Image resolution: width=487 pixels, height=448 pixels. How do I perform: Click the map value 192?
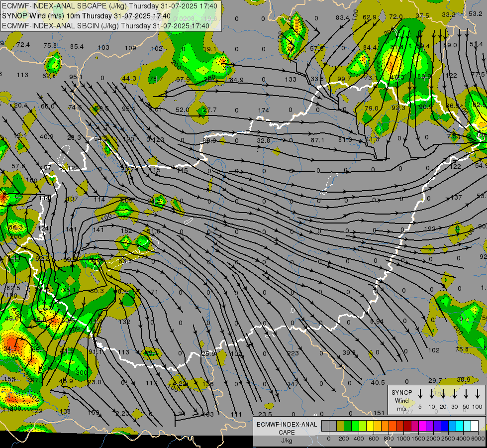point(430,229)
